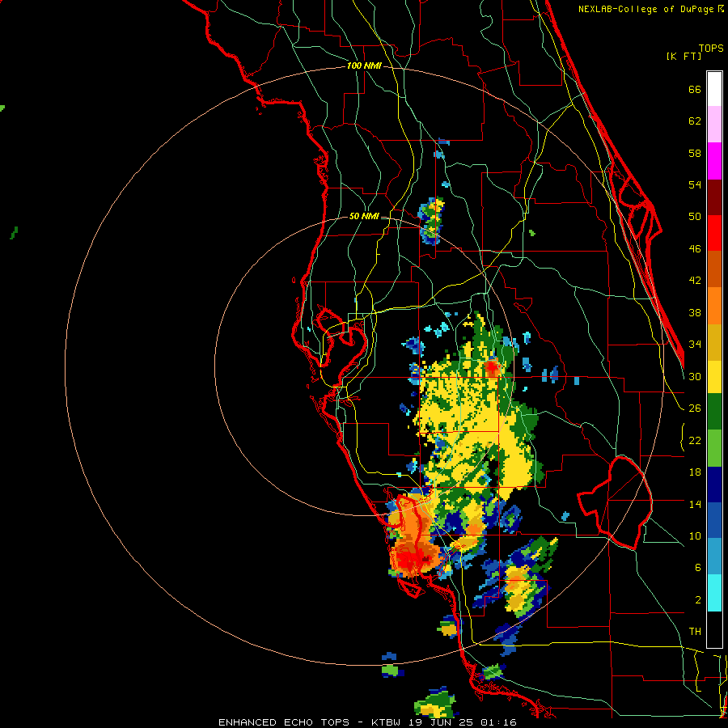Click the dark green legend swatch
This screenshot has height=728, width=728.
click(714, 412)
